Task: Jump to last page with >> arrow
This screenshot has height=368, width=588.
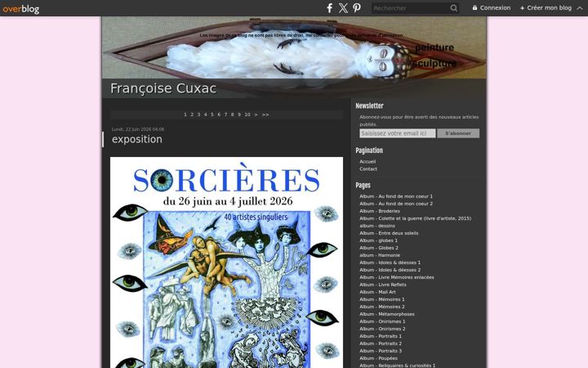Action: tap(265, 114)
